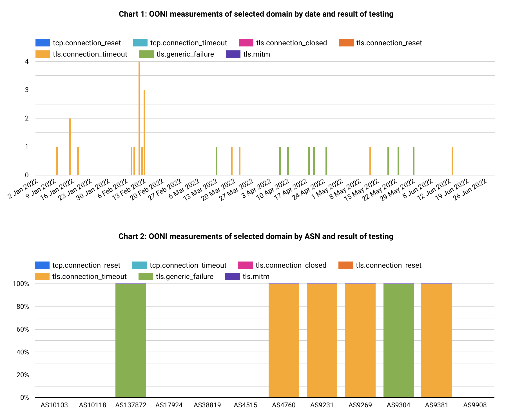The height and width of the screenshot is (420, 513).
Task: Click Chart 2 tls.connection_timeout legend swatch
Action: [42, 276]
